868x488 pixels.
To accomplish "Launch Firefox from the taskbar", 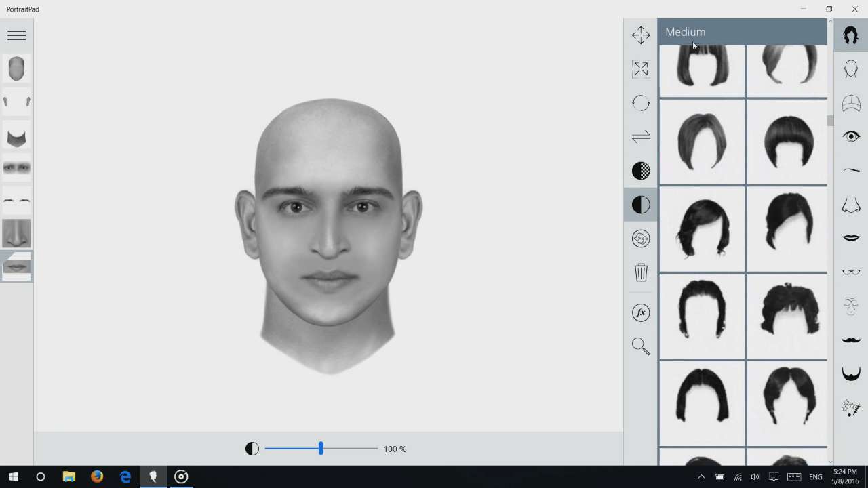I will pyautogui.click(x=97, y=476).
